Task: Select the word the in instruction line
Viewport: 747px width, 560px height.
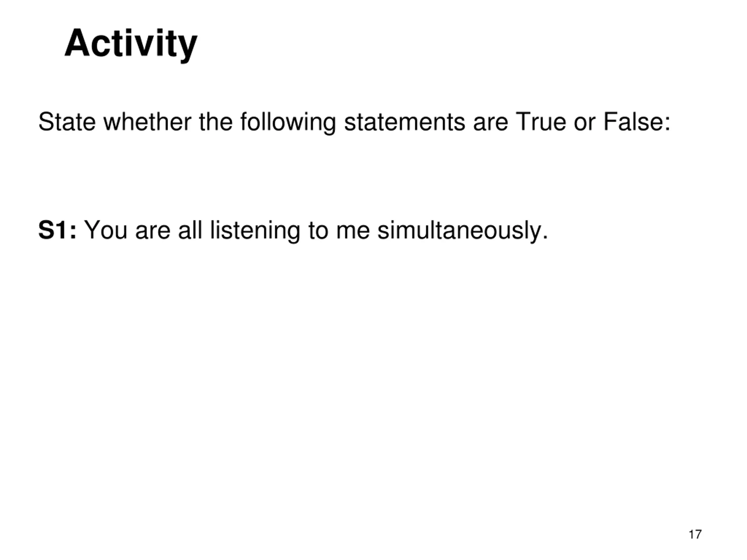Action: point(216,122)
